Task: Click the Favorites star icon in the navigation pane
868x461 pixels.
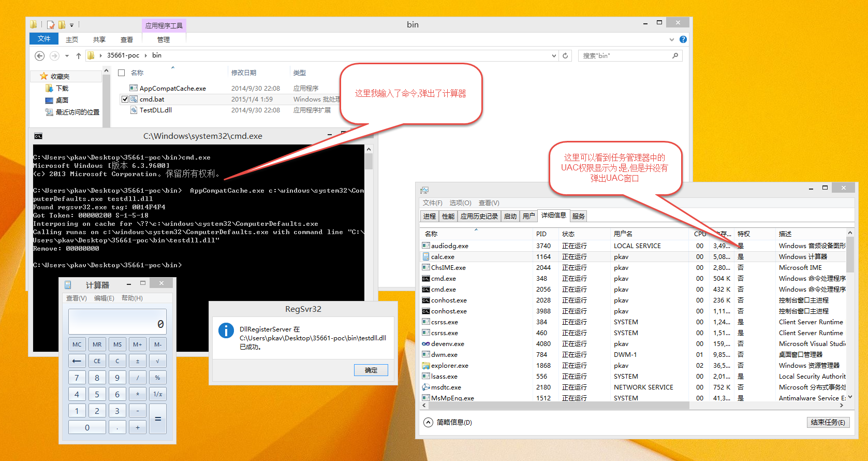Action: coord(44,76)
